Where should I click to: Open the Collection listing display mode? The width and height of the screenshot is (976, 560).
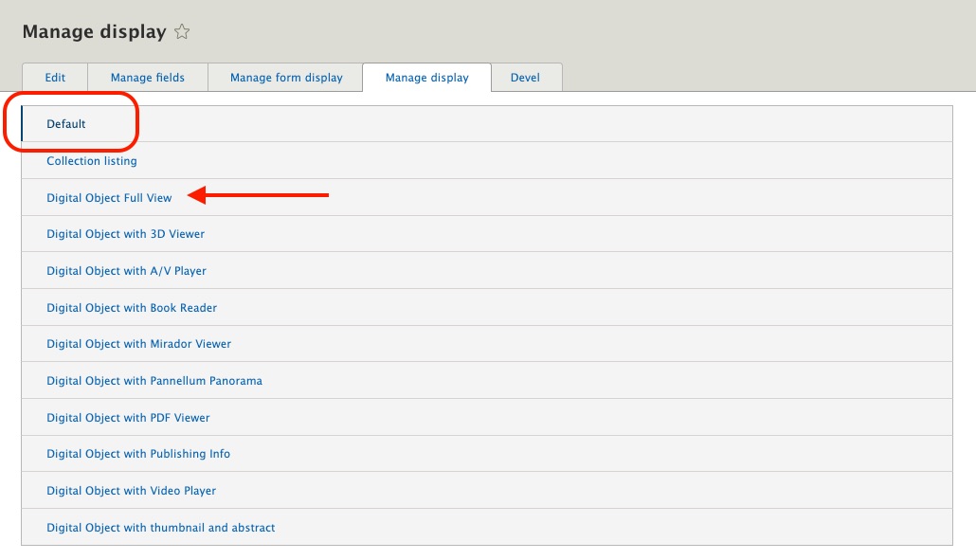coord(92,161)
